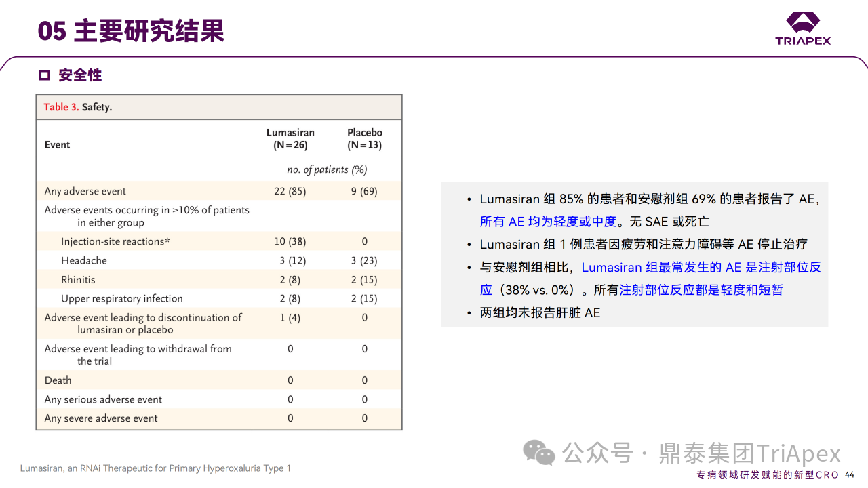Select the Lumasiran (N=26) column header

coord(290,139)
